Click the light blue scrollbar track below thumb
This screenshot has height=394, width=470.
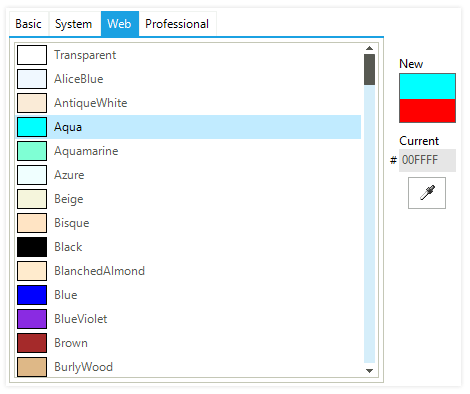369,224
